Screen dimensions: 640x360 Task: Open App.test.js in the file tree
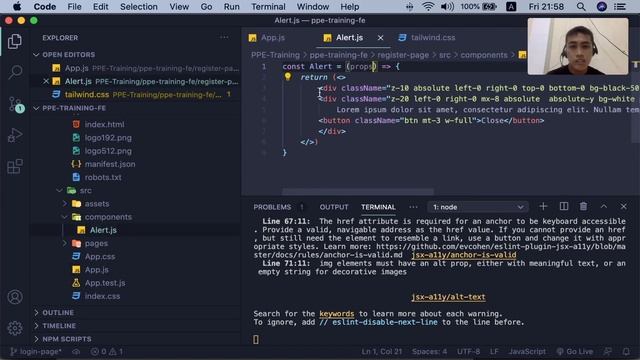pos(105,282)
